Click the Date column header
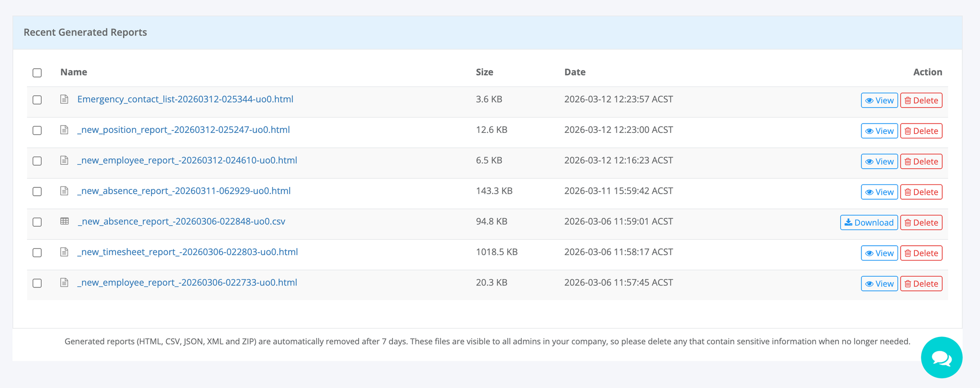The height and width of the screenshot is (388, 980). [x=575, y=72]
